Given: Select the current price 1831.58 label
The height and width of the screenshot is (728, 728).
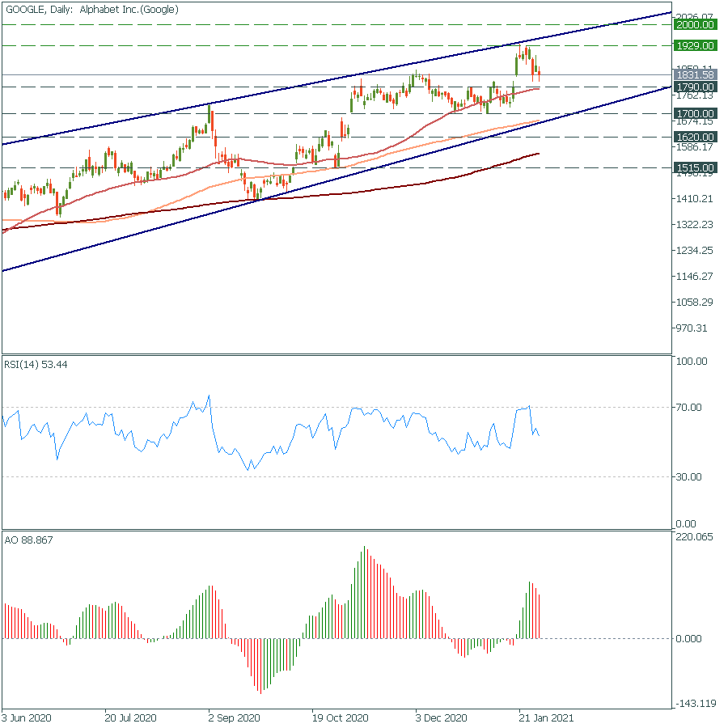Looking at the screenshot, I should click(x=695, y=75).
